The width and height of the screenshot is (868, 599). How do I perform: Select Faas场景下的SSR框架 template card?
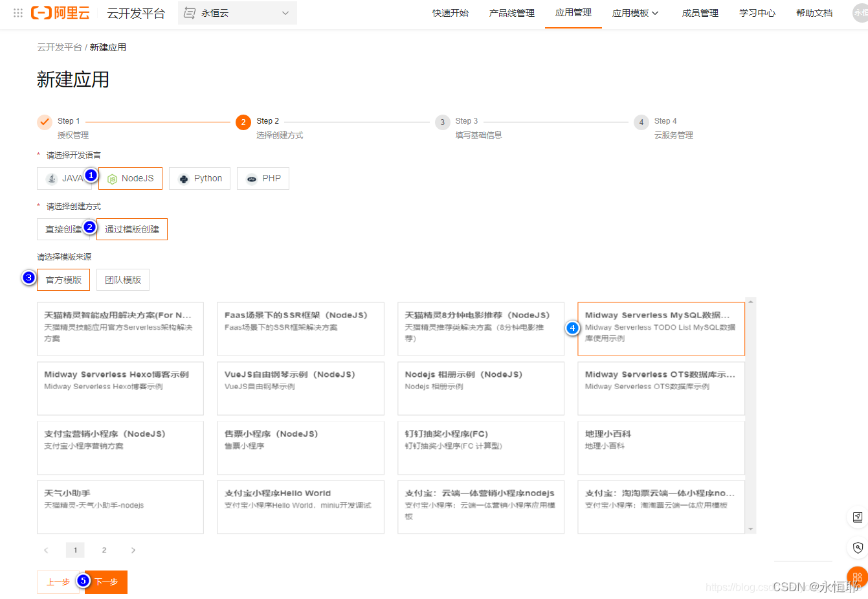coord(300,329)
